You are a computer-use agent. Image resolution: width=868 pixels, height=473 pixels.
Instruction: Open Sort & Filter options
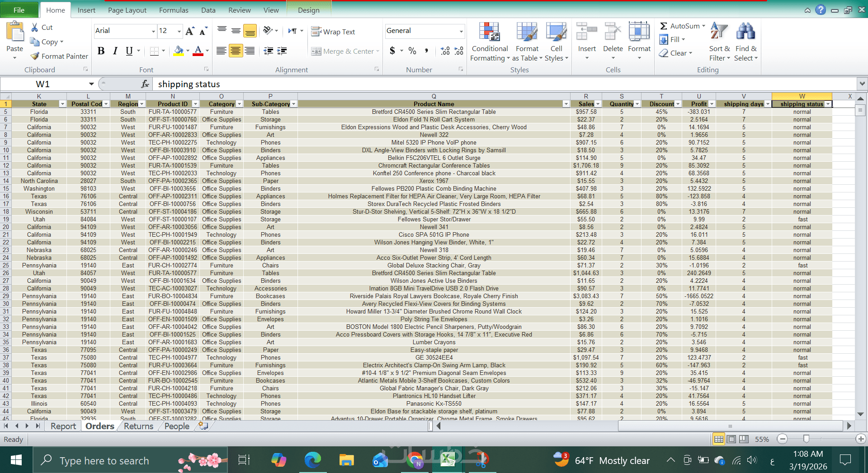pyautogui.click(x=719, y=42)
